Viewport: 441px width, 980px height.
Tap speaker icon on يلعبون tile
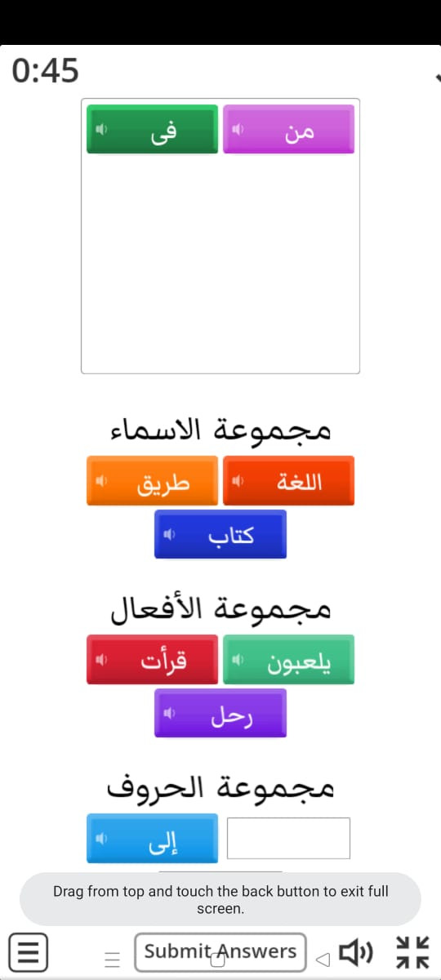236,659
